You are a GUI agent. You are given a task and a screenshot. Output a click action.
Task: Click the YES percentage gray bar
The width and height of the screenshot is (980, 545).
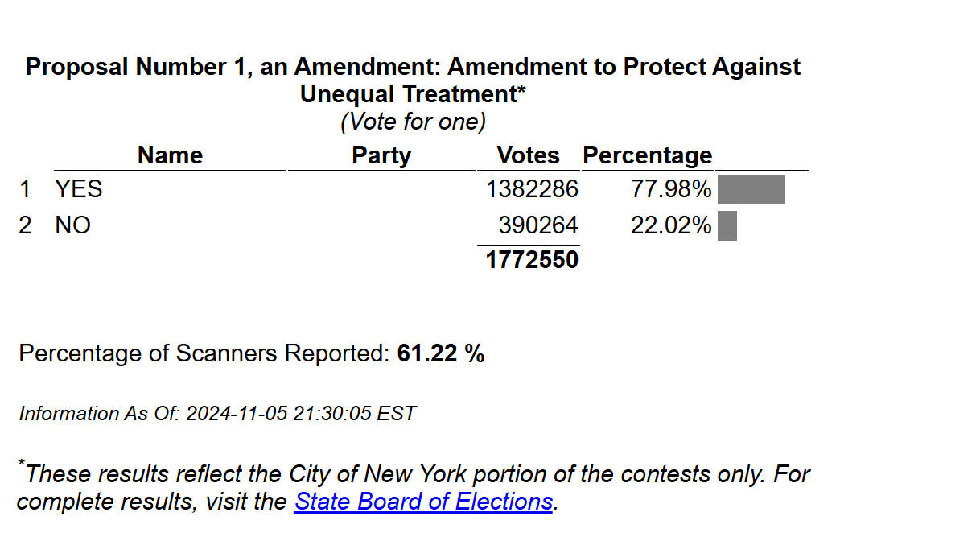coord(751,189)
